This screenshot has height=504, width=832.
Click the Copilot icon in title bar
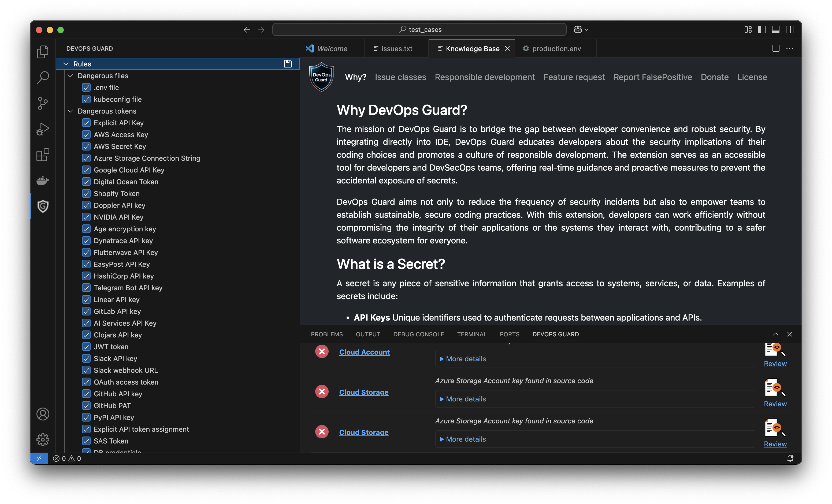578,30
